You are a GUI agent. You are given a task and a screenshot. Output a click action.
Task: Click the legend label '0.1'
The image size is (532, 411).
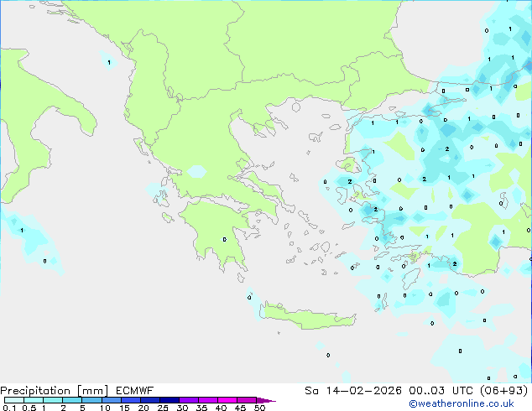click(9, 408)
